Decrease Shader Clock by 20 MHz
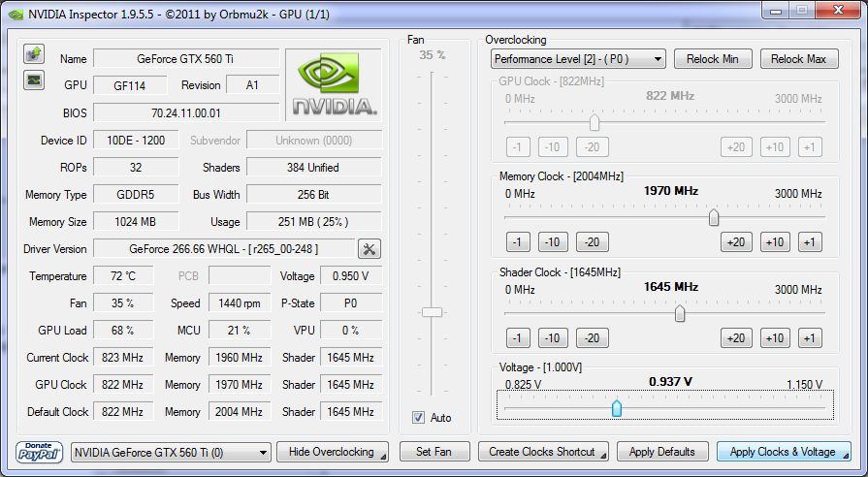This screenshot has width=868, height=477. (593, 338)
